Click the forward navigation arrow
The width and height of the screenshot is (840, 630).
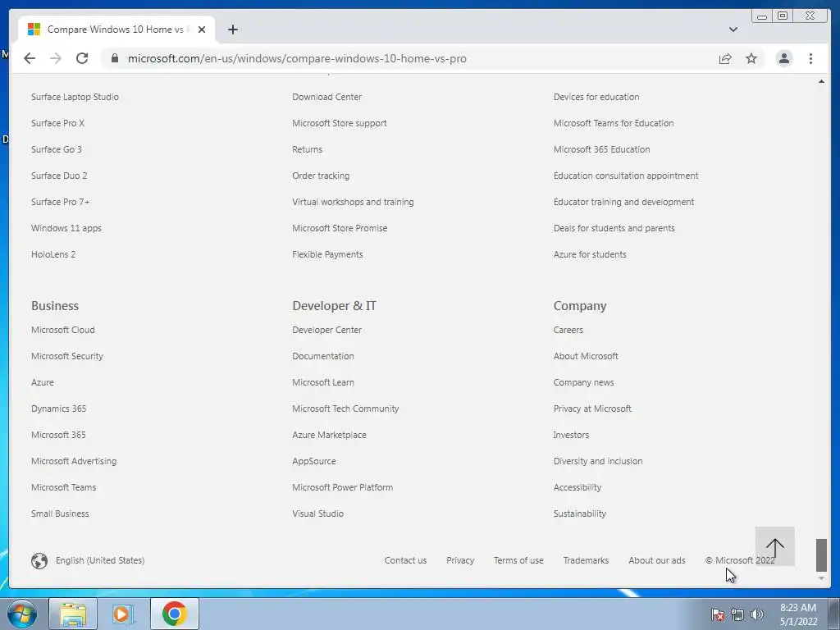pos(56,58)
